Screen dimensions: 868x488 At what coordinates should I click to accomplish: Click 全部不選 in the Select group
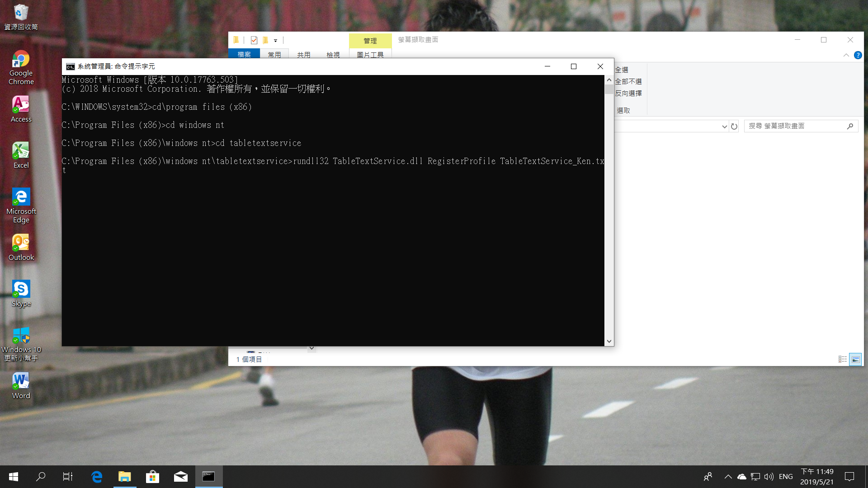click(x=628, y=81)
